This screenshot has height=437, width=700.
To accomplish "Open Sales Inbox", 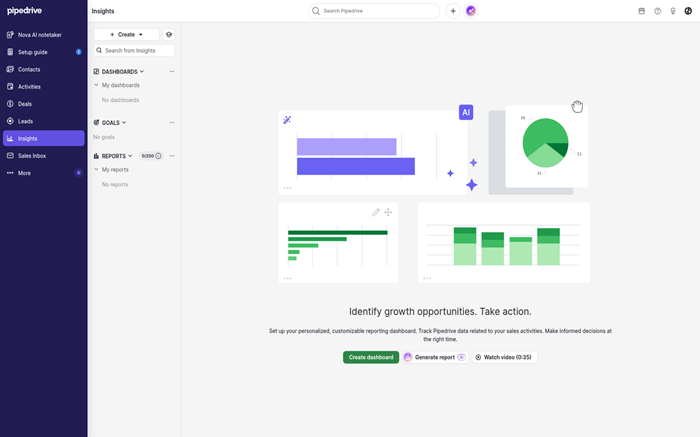I will pos(43,156).
